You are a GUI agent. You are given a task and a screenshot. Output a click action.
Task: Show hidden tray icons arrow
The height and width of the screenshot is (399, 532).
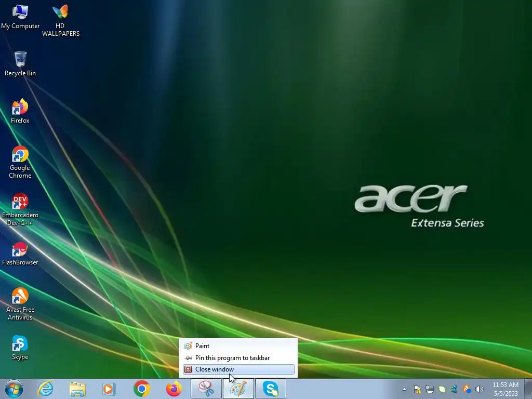[x=404, y=389]
